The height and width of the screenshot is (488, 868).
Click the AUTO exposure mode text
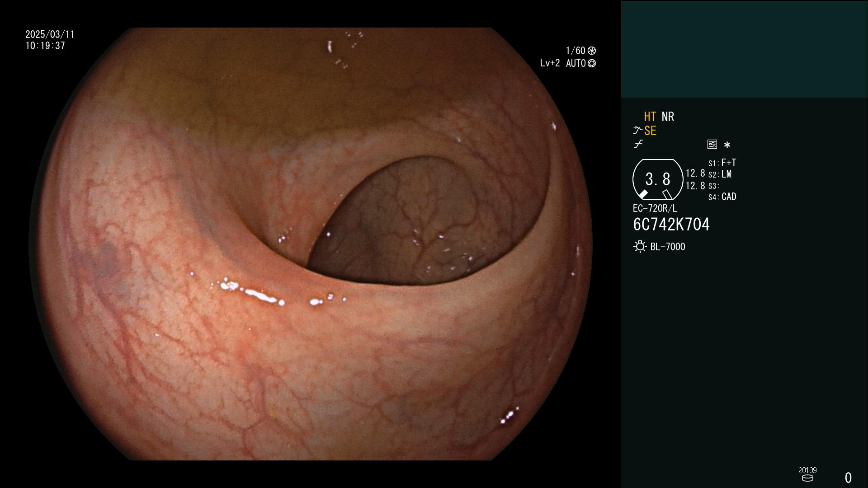576,63
